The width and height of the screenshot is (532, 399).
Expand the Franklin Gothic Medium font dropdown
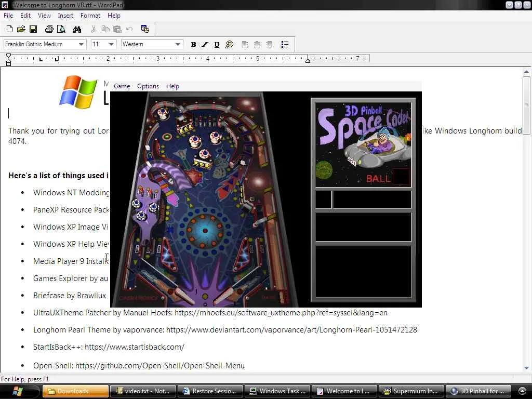point(81,45)
